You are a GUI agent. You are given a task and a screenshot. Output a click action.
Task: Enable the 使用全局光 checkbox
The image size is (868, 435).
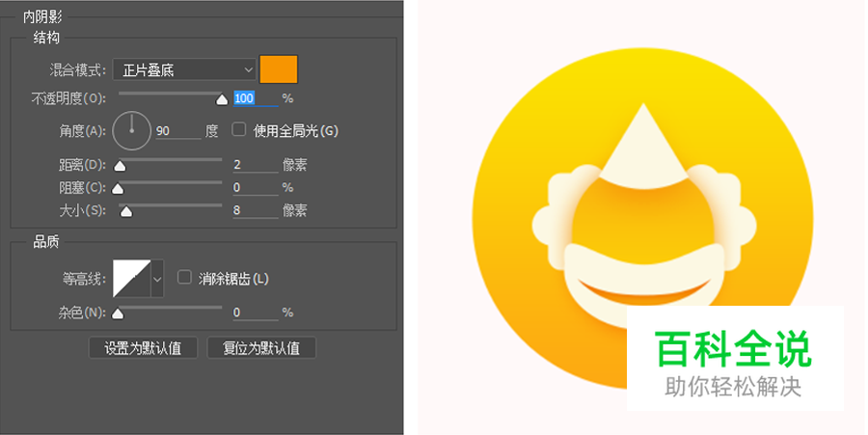(x=238, y=129)
